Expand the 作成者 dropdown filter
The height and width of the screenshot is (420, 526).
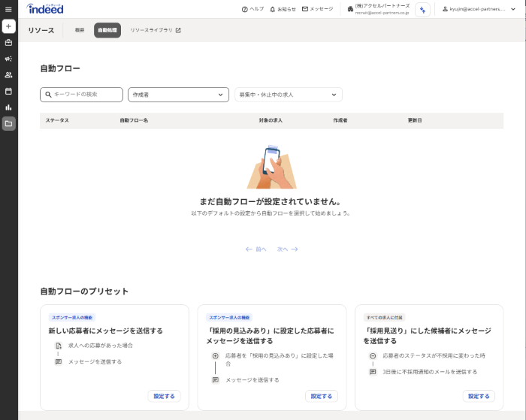[x=178, y=95]
